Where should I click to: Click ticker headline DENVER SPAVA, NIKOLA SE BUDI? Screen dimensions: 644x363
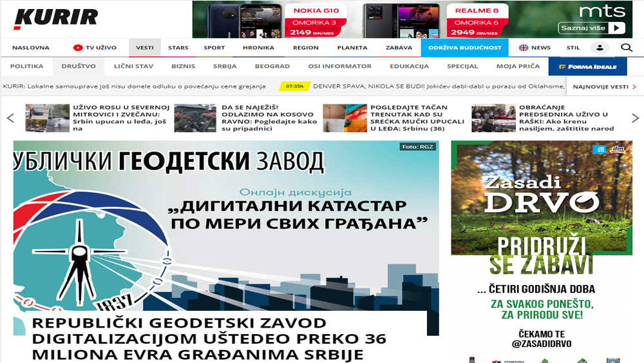(x=439, y=86)
